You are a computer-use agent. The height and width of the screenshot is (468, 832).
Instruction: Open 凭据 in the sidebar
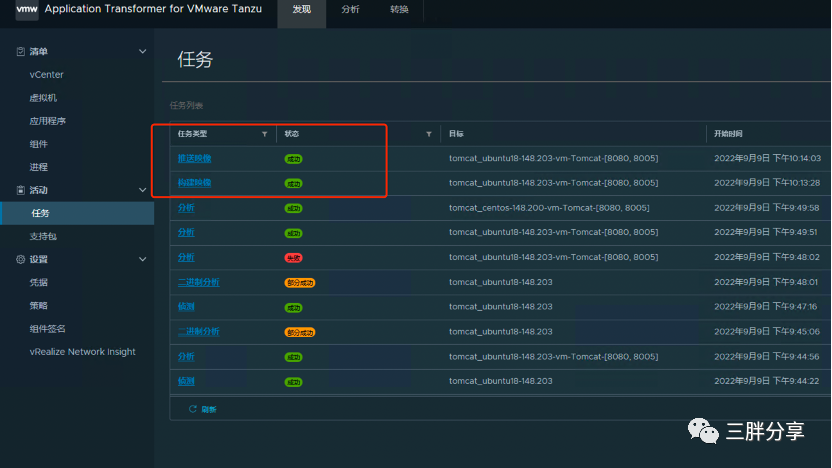pyautogui.click(x=39, y=282)
